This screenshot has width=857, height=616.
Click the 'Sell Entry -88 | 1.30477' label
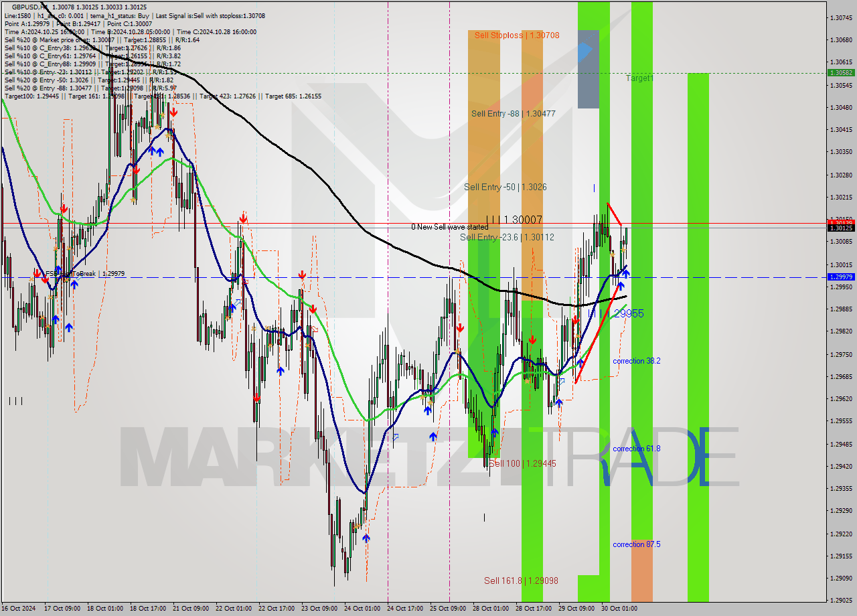coord(513,114)
